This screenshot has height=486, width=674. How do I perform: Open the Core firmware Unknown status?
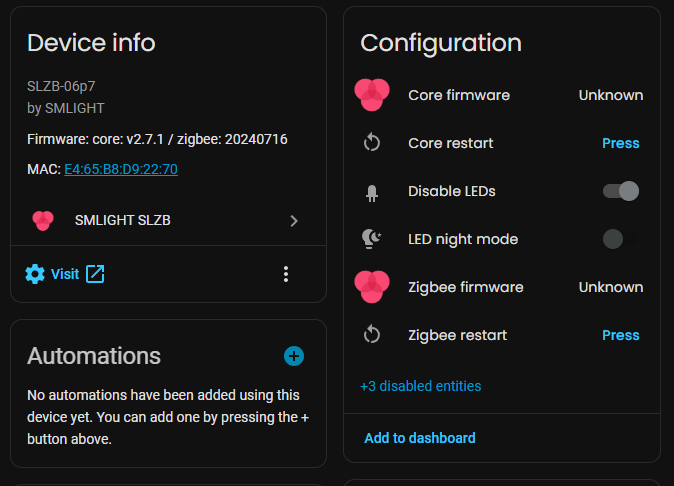[610, 95]
